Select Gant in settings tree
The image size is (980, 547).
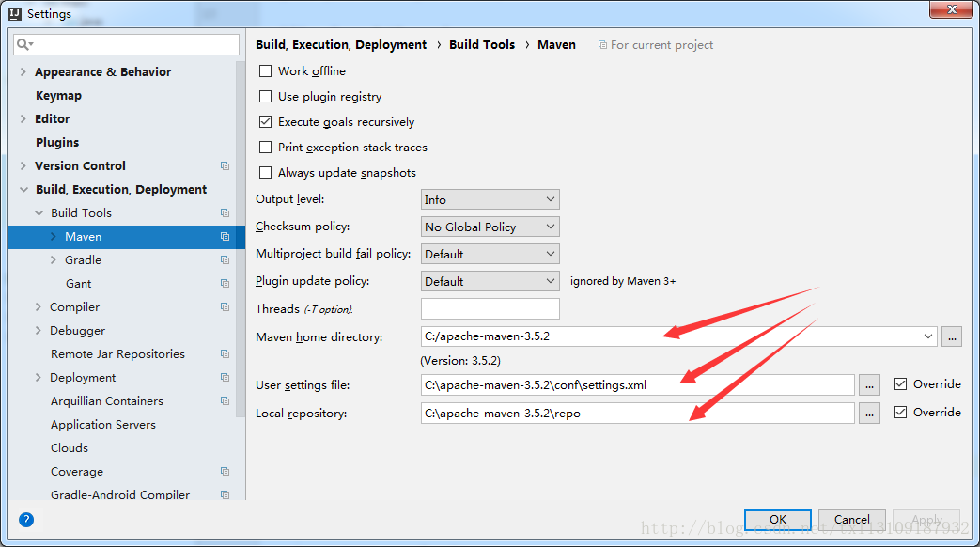79,284
